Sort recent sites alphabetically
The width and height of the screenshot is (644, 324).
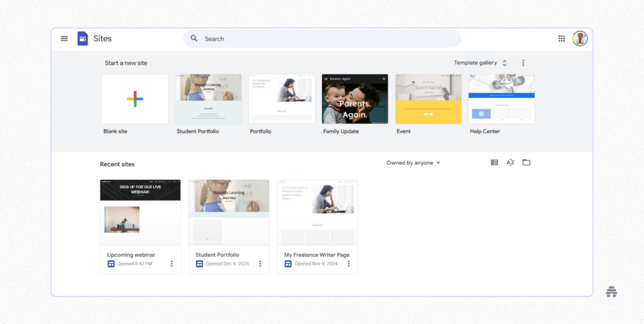click(510, 162)
